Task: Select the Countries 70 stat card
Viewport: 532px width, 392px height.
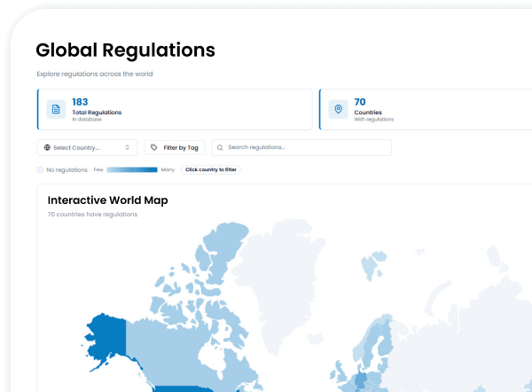Action: coord(426,109)
